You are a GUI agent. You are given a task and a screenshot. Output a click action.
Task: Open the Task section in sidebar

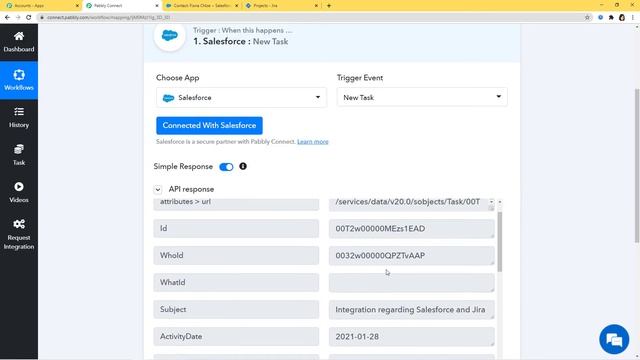pyautogui.click(x=19, y=155)
